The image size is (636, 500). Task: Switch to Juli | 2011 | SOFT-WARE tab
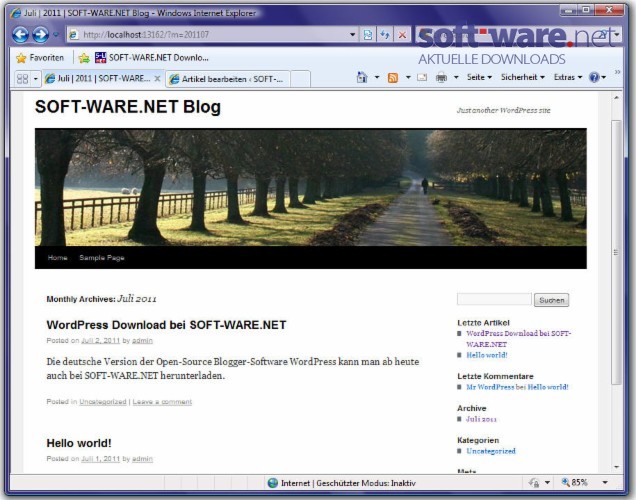(x=97, y=79)
